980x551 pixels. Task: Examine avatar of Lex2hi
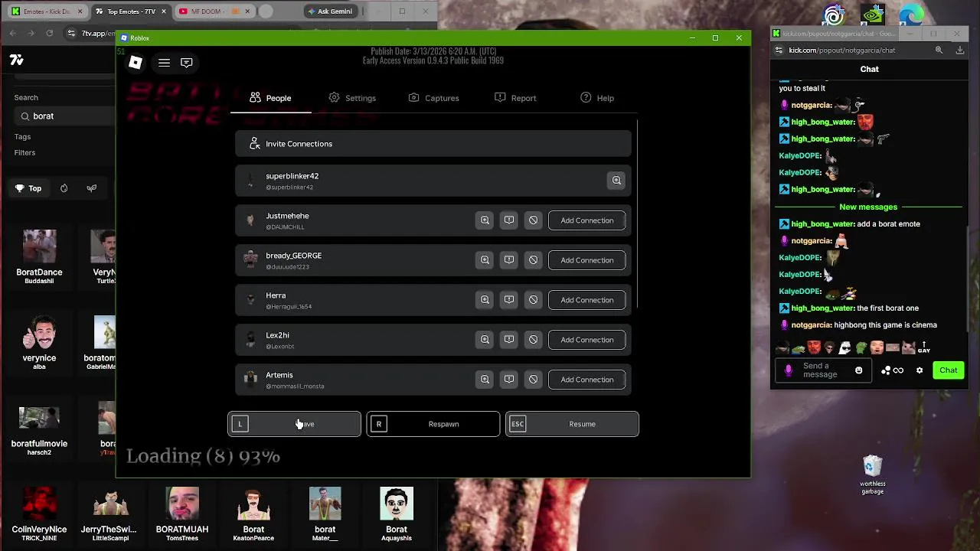coord(485,340)
